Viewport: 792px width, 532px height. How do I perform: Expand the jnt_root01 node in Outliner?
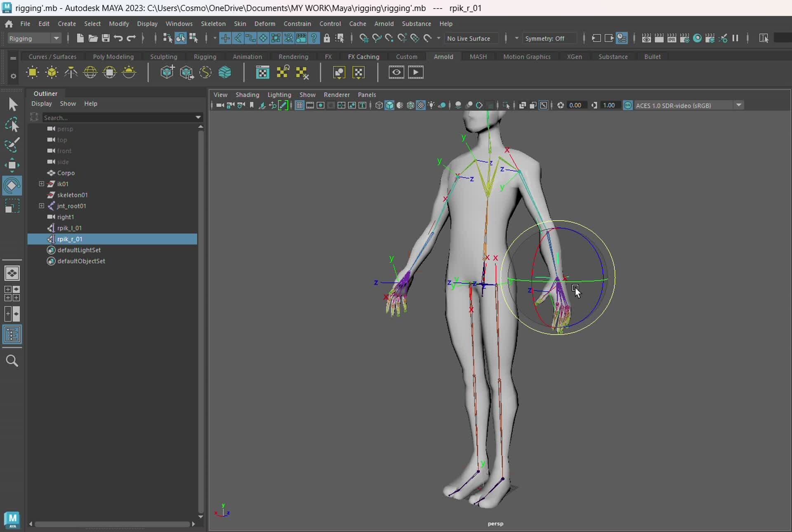(41, 206)
